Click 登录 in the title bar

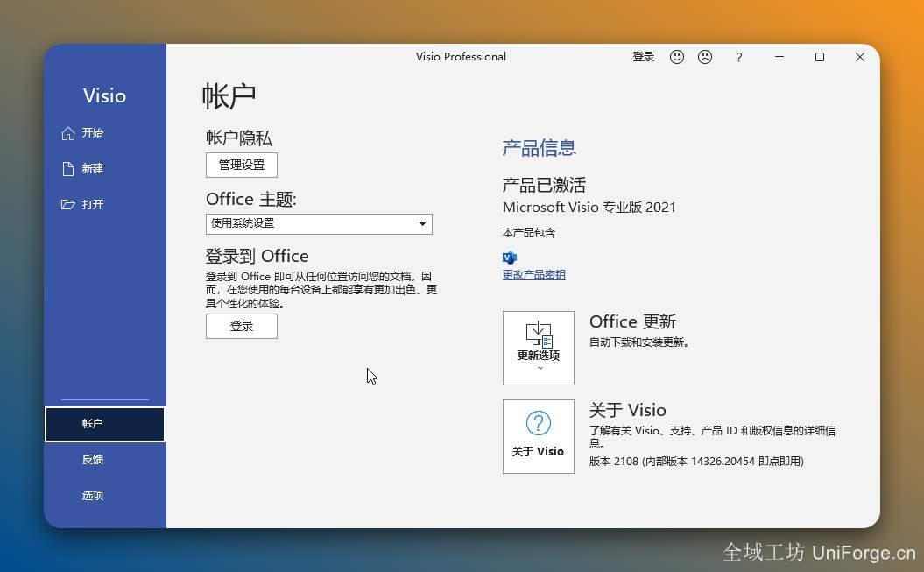pos(644,57)
